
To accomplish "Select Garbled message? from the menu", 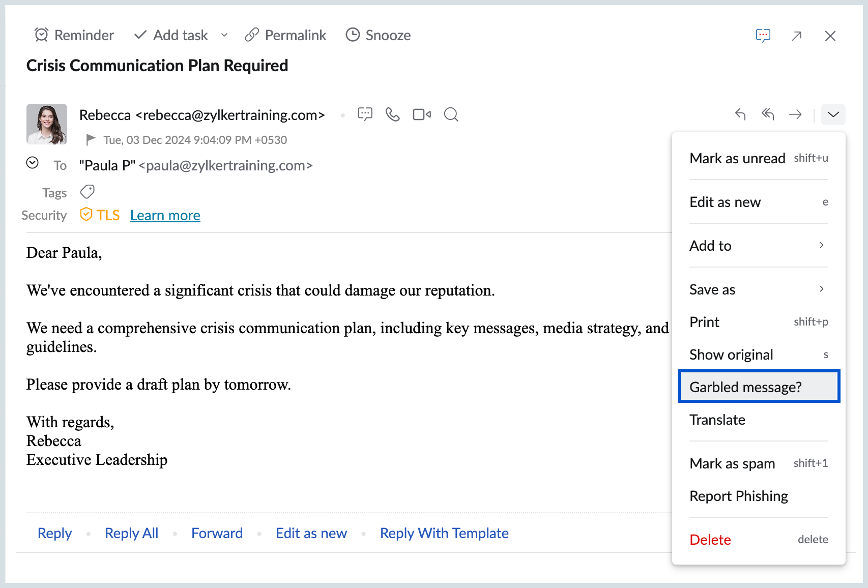I will (x=758, y=387).
